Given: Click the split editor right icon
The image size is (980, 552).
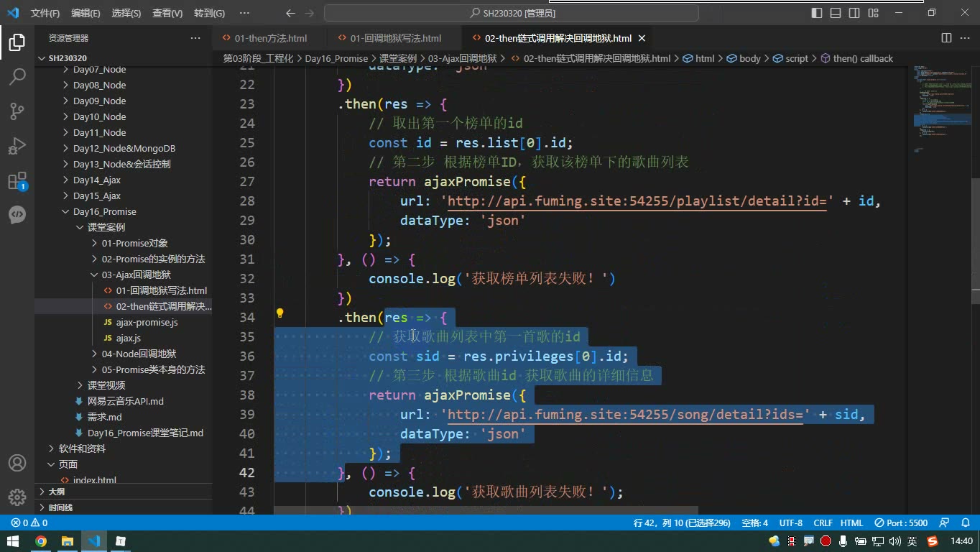Looking at the screenshot, I should coord(946,38).
